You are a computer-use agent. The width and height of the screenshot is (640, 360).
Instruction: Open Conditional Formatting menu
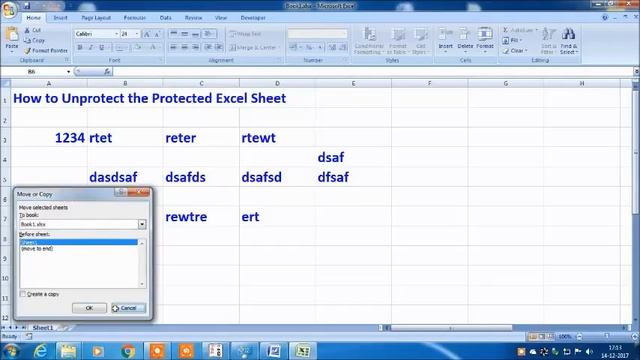tap(369, 41)
